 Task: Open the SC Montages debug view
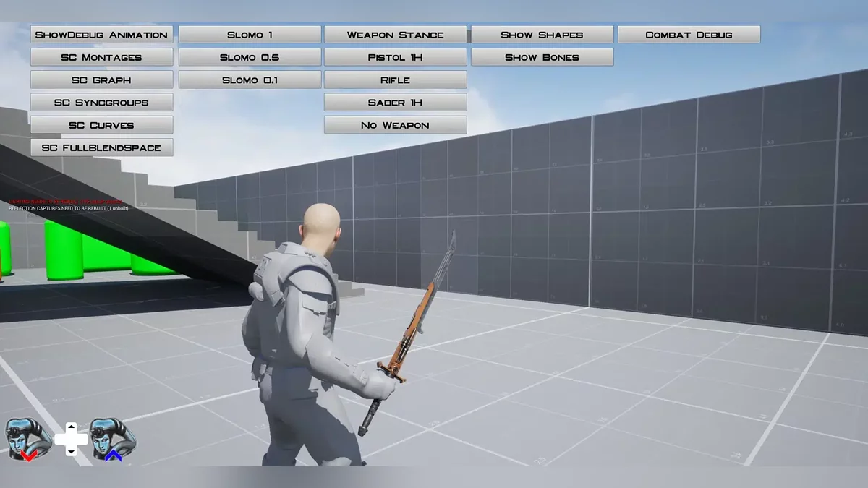102,57
